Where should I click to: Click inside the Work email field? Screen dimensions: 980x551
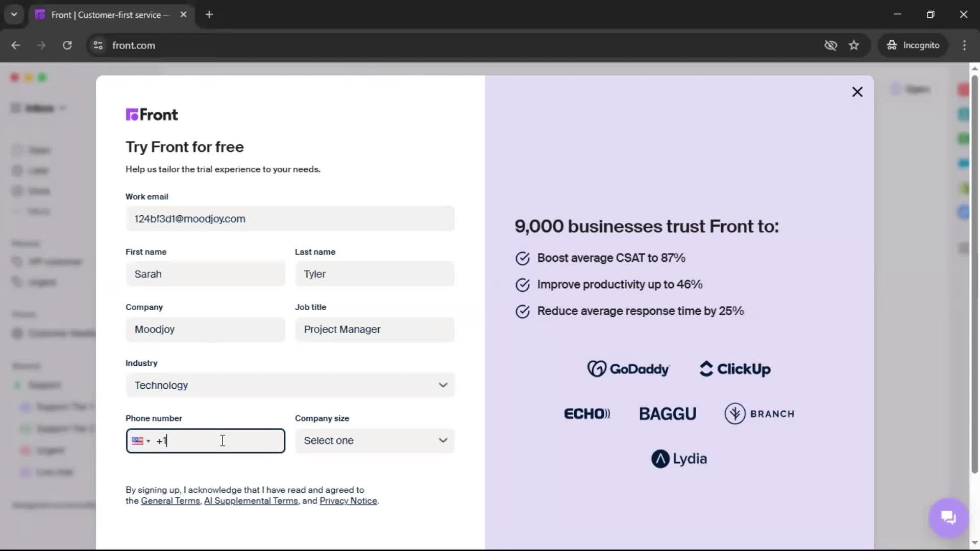click(x=289, y=218)
